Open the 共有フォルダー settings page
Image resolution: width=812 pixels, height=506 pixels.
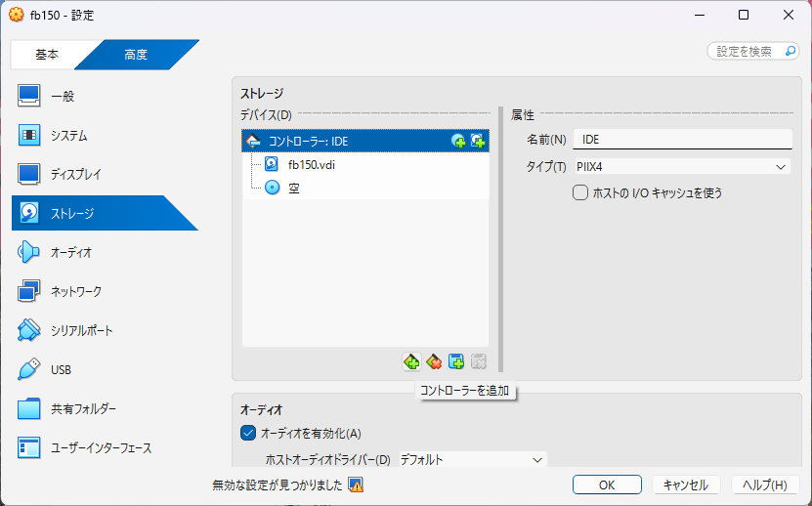(104, 408)
